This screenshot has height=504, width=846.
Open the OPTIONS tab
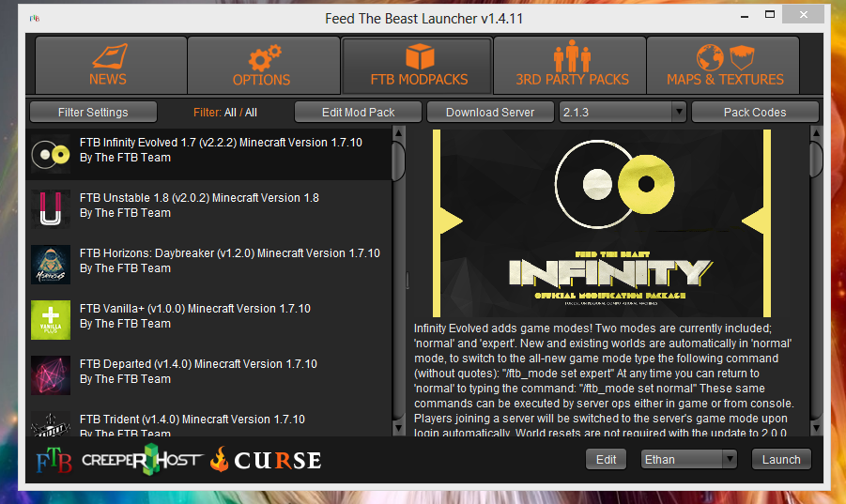(264, 65)
